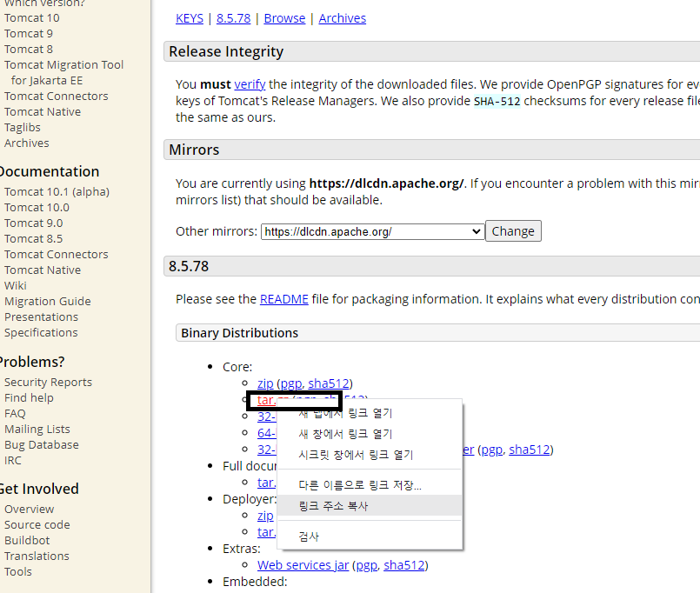The width and height of the screenshot is (700, 593).
Task: Open Presentations in the sidebar
Action: click(x=41, y=316)
